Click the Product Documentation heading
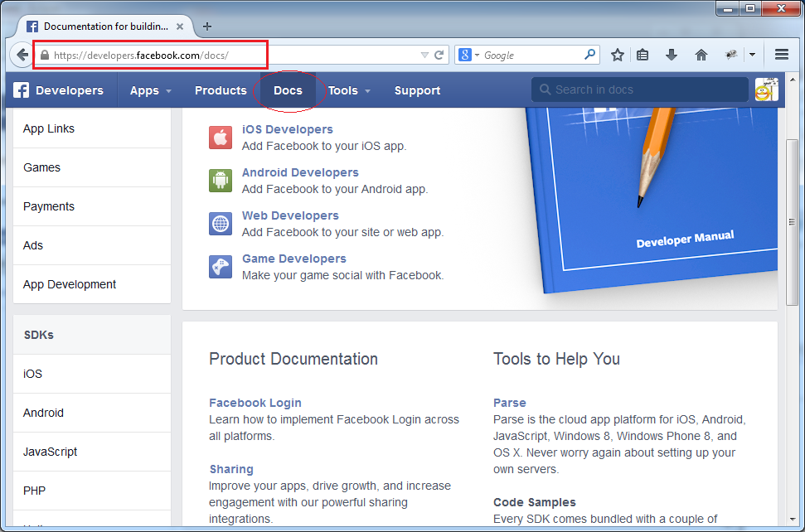This screenshot has height=532, width=805. [293, 359]
